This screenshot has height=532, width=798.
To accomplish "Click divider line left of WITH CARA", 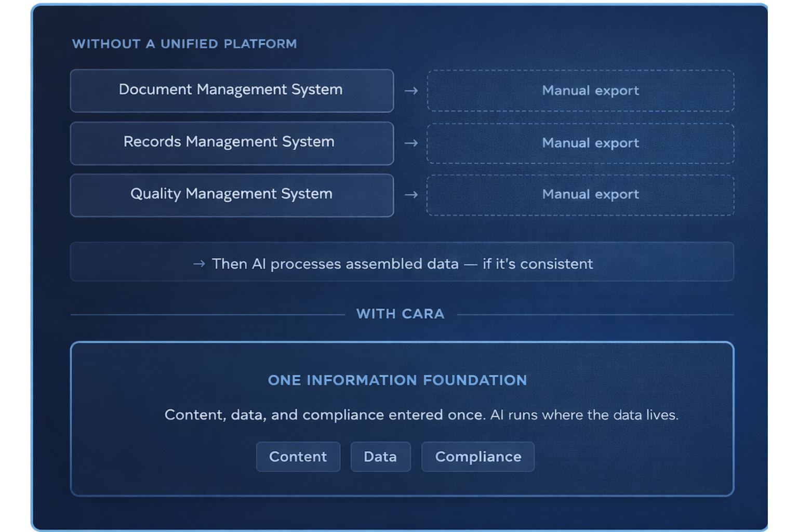I will (x=208, y=314).
